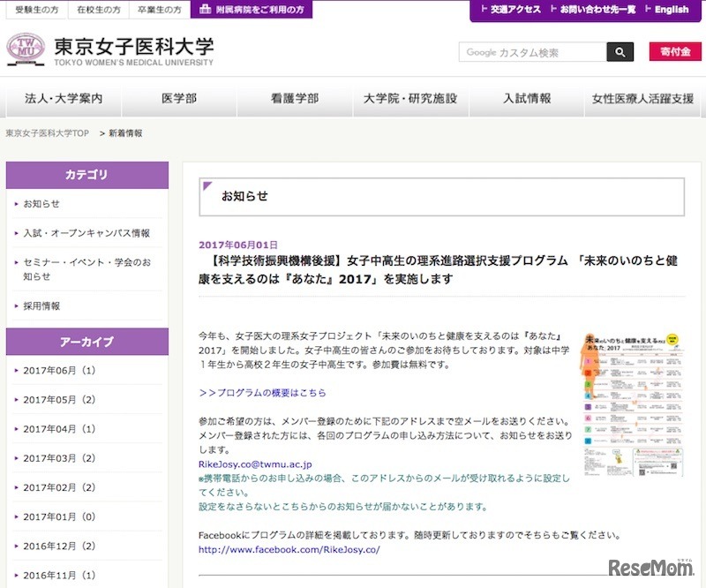Open the プログラムの概要はこちら link
The height and width of the screenshot is (588, 706).
click(x=260, y=394)
